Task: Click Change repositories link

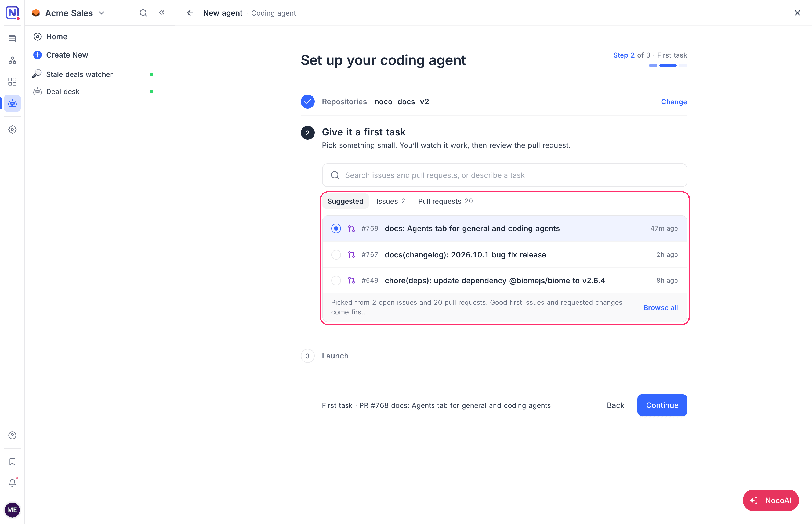Action: tap(674, 102)
